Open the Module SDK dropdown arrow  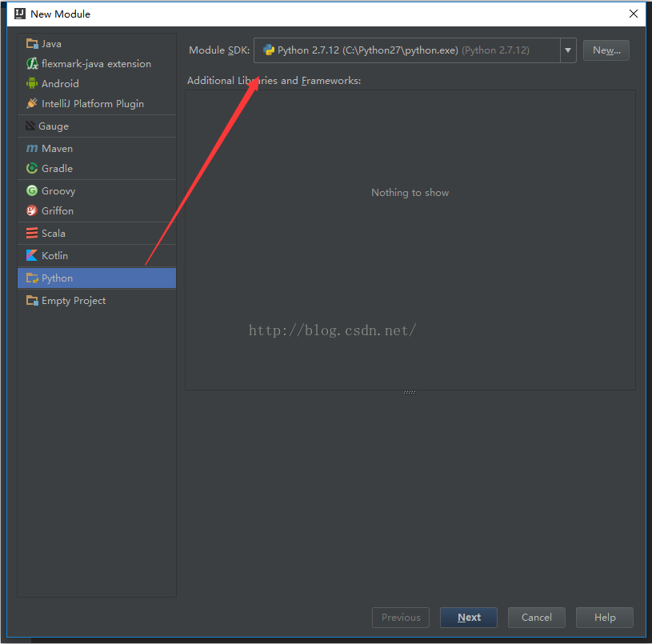click(x=568, y=50)
